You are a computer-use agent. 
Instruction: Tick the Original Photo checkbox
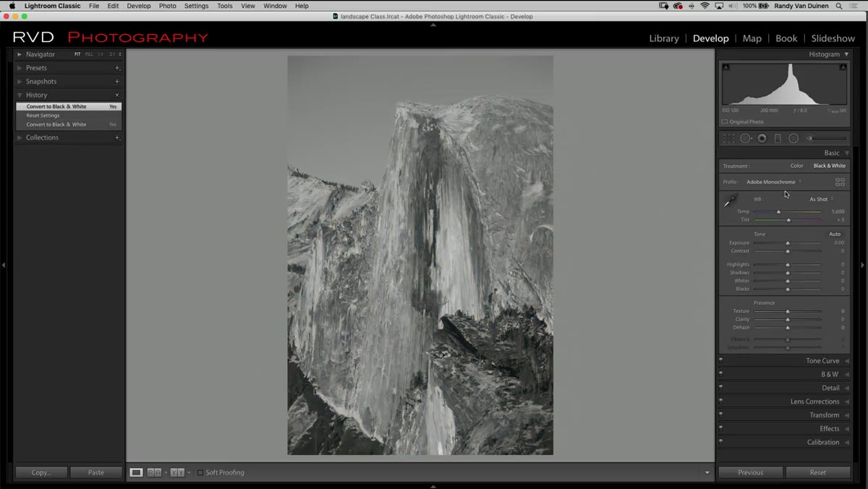pos(725,122)
